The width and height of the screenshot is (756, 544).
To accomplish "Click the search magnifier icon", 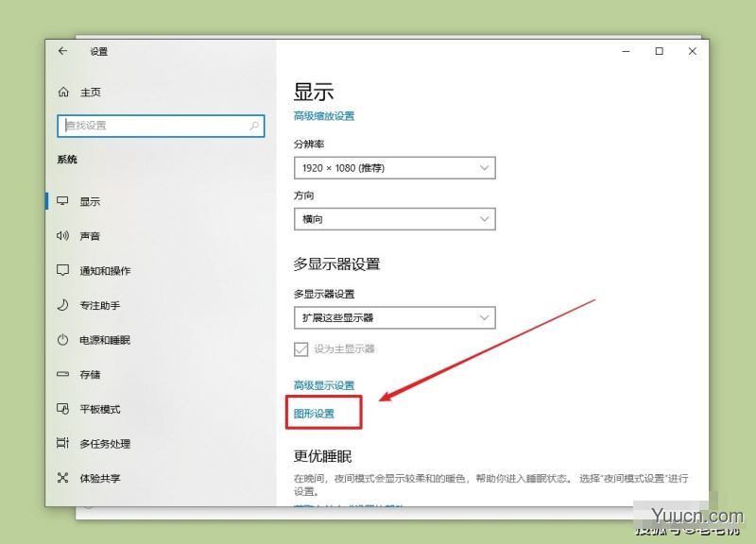I will (x=254, y=126).
